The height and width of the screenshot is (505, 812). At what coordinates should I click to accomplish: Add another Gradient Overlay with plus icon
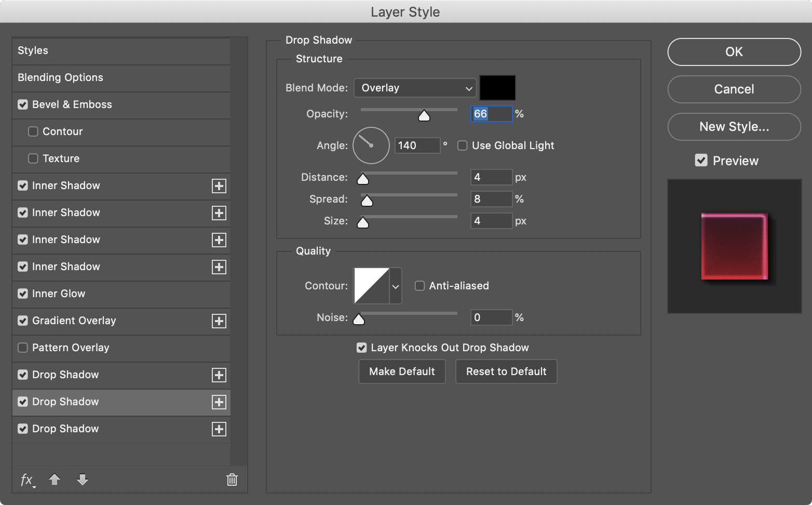click(x=219, y=321)
